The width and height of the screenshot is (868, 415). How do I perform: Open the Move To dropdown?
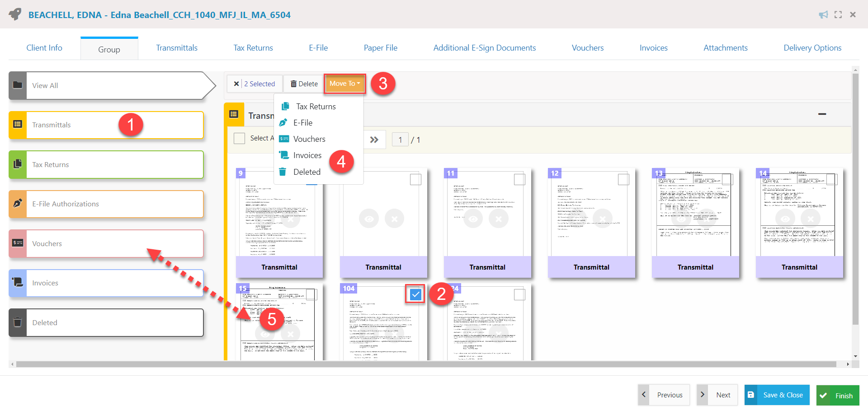344,84
